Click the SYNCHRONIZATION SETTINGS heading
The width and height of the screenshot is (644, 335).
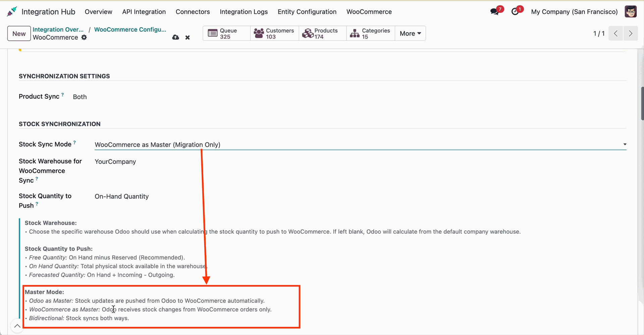point(64,76)
